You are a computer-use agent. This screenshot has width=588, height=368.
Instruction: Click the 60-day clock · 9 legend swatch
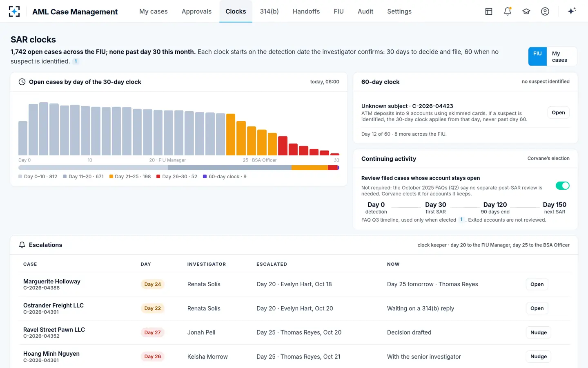(x=205, y=177)
